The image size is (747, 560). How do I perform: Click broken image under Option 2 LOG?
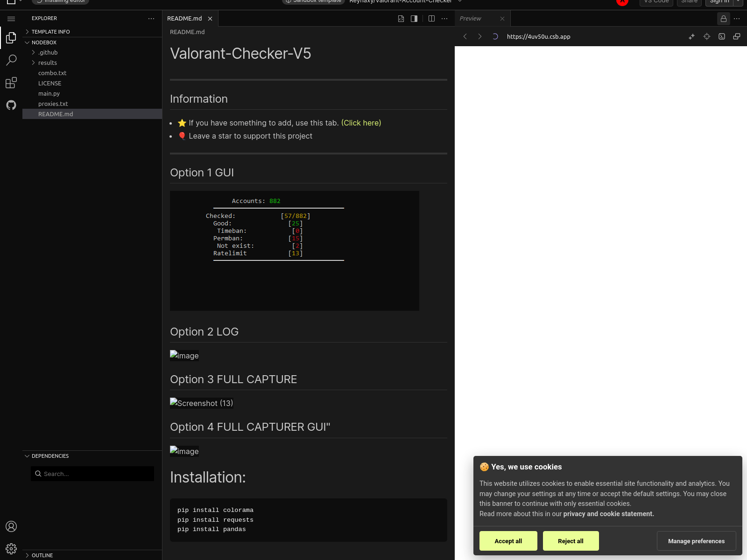tap(184, 356)
